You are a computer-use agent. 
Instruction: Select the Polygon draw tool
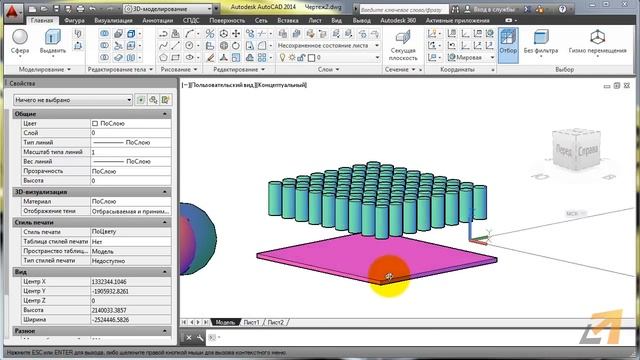click(x=164, y=58)
